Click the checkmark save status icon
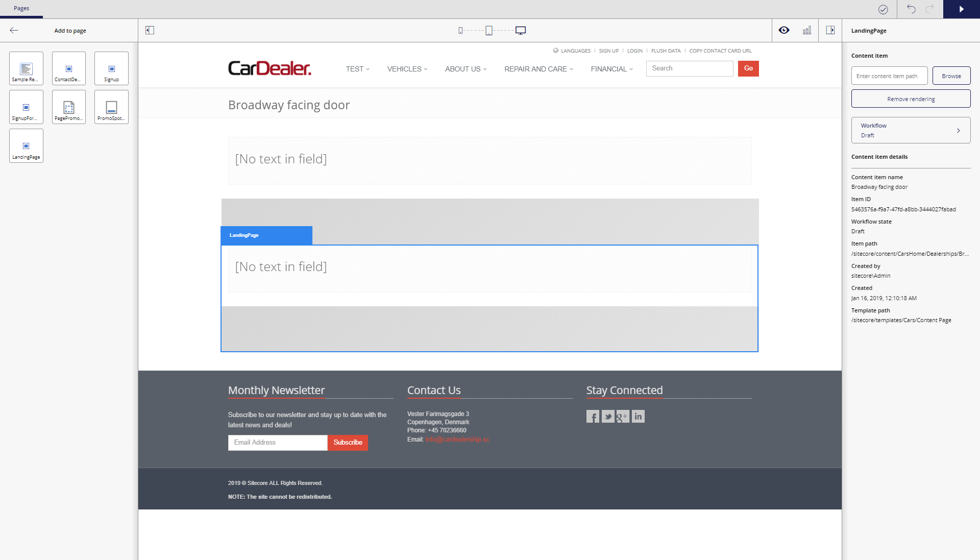The width and height of the screenshot is (980, 560). [x=883, y=9]
